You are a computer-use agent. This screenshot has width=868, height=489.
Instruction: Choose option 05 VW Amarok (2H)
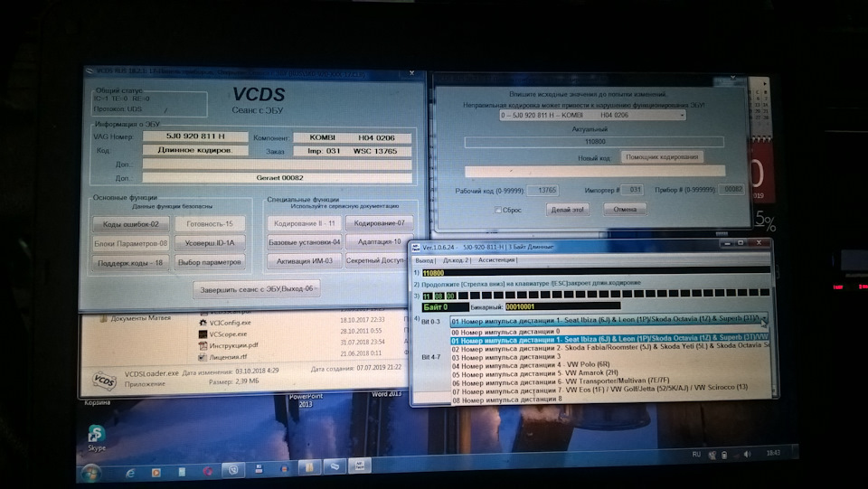609,373
